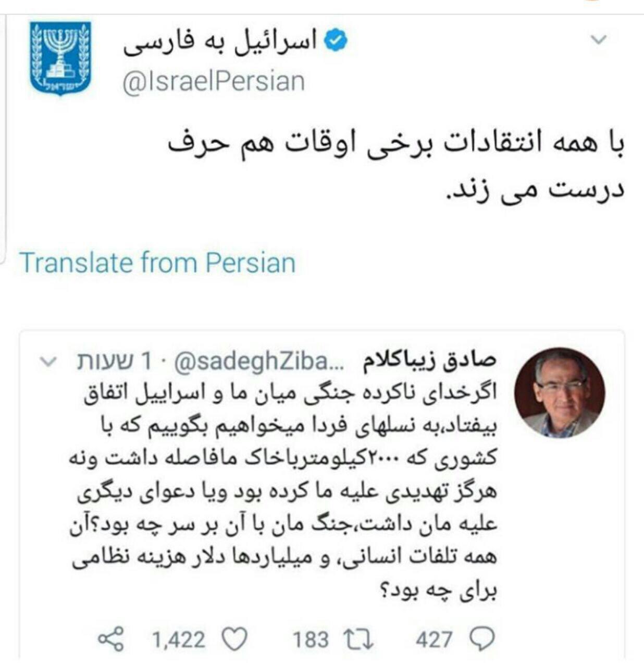Click the @sadeghZiba... handle

point(258,361)
